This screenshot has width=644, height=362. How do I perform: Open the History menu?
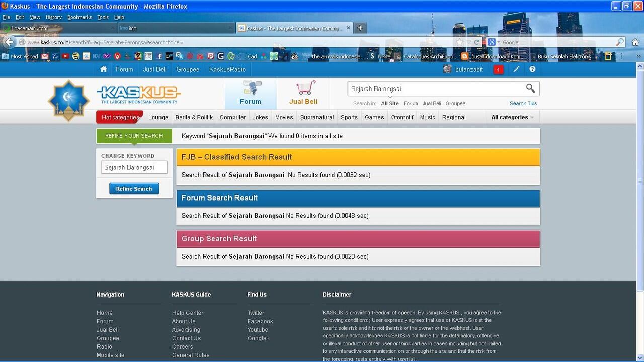pos(53,17)
